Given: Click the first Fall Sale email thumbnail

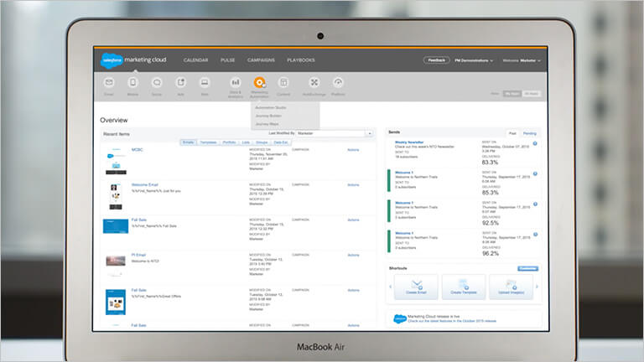Looking at the screenshot, I should coord(115,226).
